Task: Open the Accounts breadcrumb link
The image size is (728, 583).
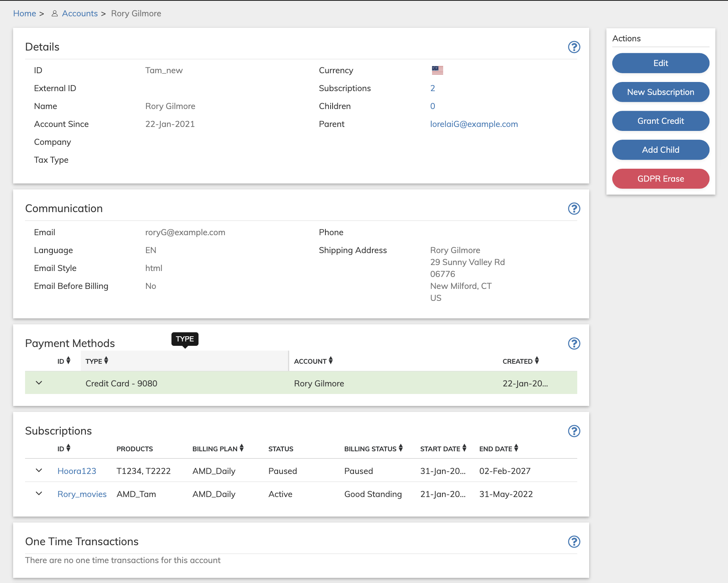Action: coord(80,14)
